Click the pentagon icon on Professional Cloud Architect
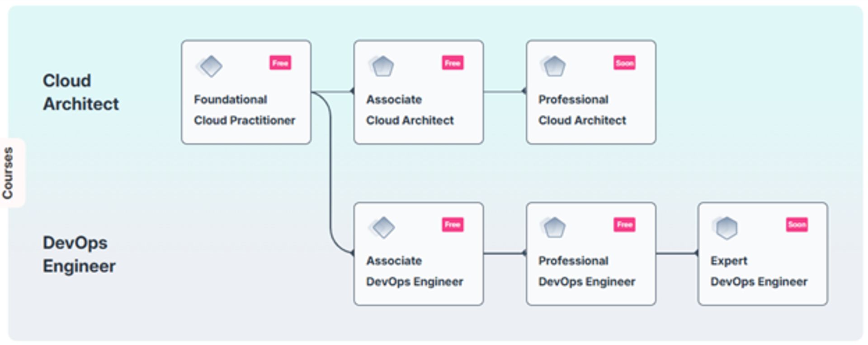 [553, 66]
